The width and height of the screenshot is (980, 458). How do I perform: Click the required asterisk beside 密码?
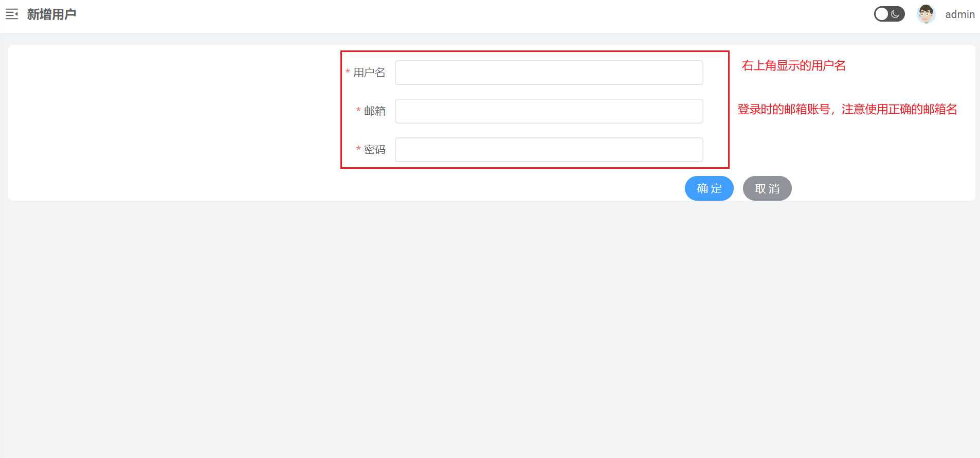point(358,149)
